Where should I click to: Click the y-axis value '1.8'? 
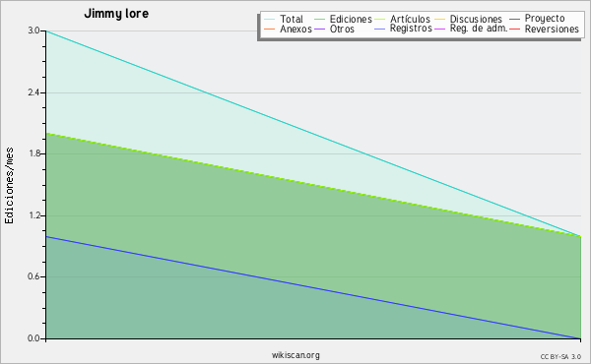click(x=33, y=153)
